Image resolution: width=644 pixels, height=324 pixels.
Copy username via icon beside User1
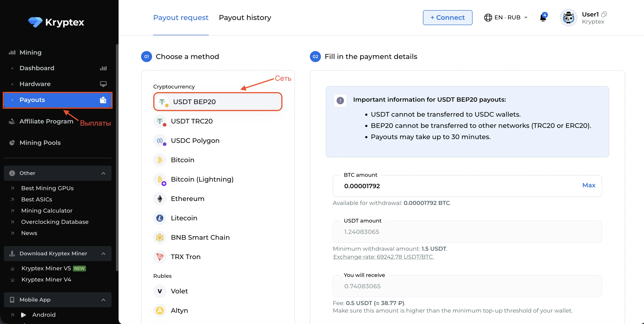(604, 14)
